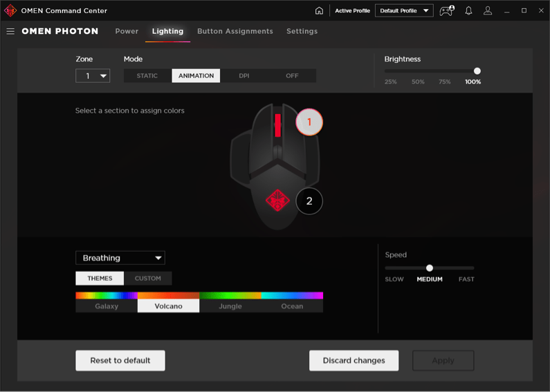The width and height of the screenshot is (550, 392).
Task: Select the ANIMATION lighting mode
Action: pyautogui.click(x=196, y=76)
